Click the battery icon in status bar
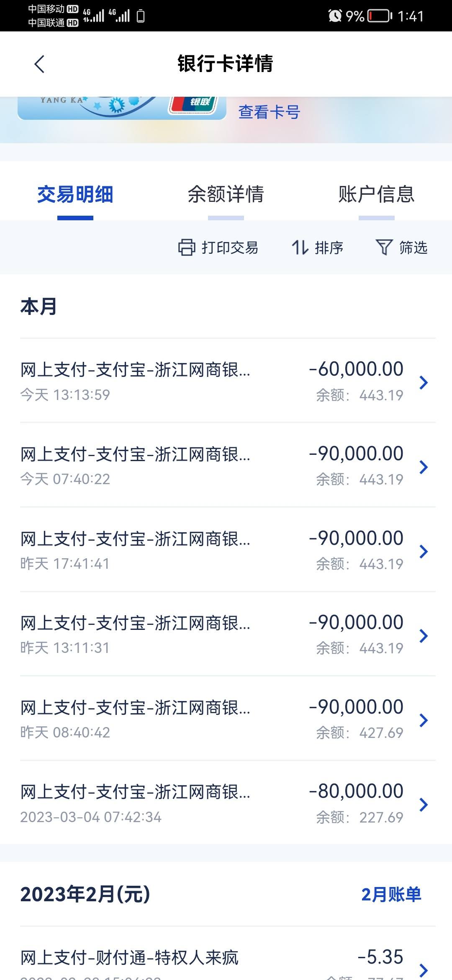 [x=380, y=16]
